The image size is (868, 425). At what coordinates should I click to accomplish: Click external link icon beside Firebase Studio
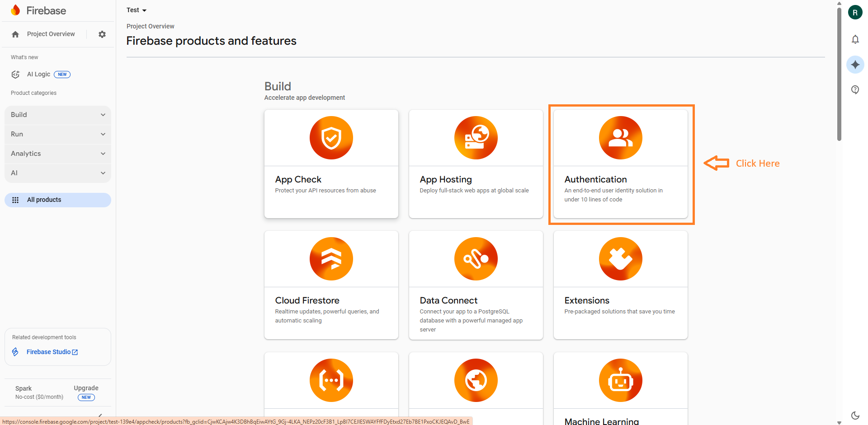[75, 352]
